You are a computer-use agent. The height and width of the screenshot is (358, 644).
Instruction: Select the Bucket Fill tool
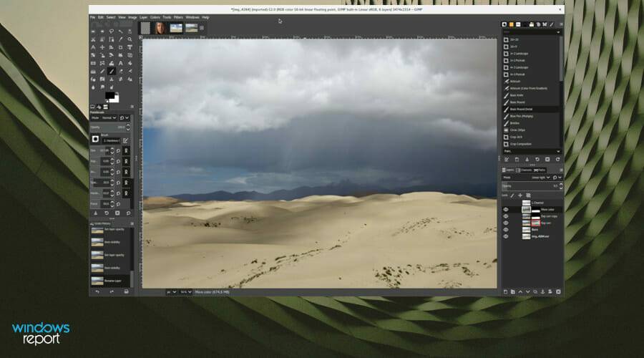(130, 63)
